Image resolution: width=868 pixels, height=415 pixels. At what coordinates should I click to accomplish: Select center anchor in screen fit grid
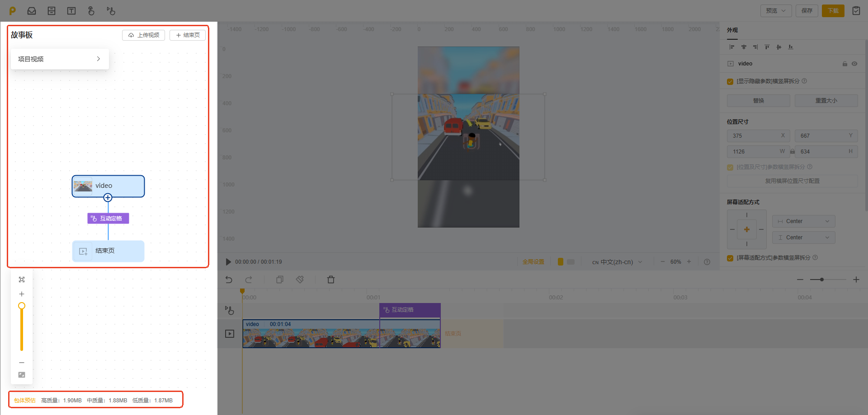(747, 229)
